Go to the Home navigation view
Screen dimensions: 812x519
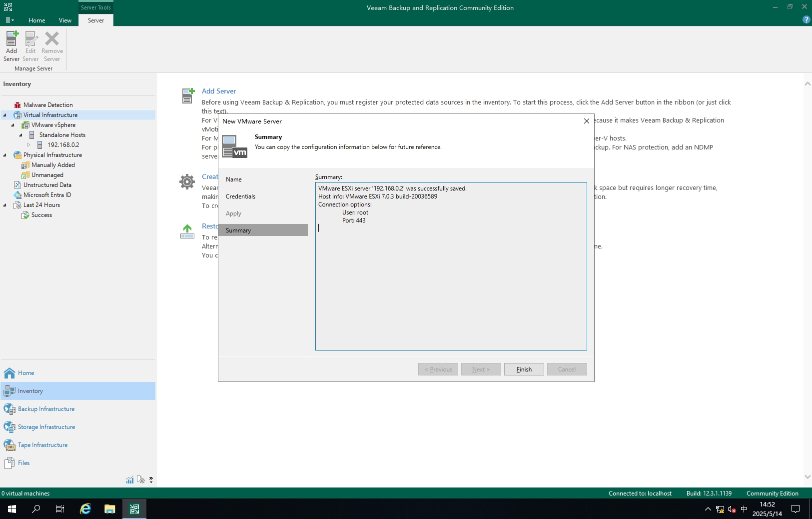(x=26, y=373)
